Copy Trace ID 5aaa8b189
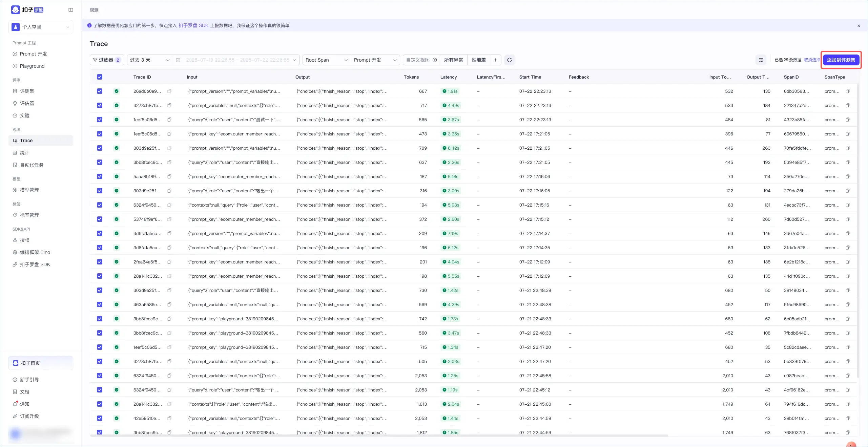 (x=169, y=176)
